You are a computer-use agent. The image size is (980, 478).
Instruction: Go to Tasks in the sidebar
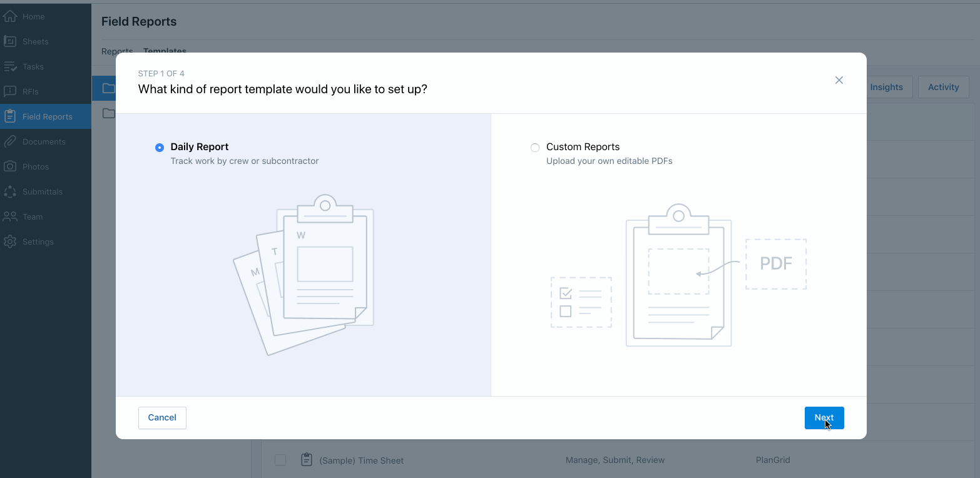tap(46, 66)
